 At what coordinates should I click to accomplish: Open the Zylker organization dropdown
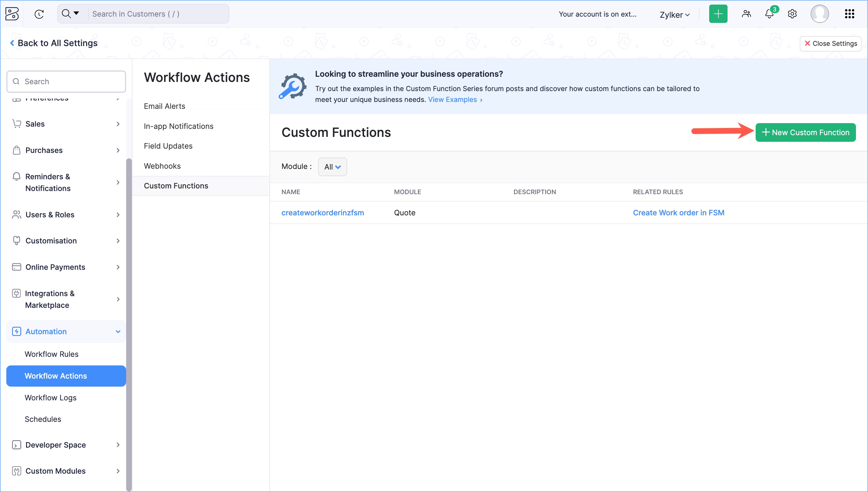[x=674, y=15]
